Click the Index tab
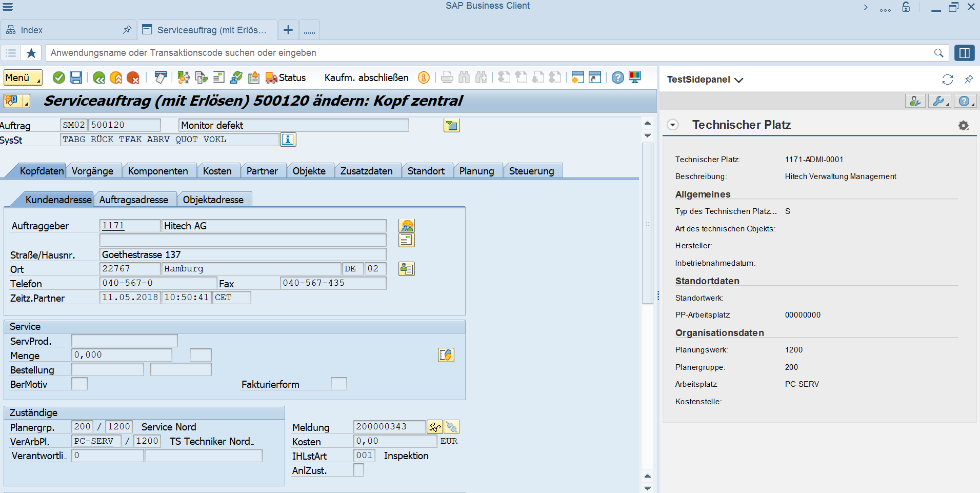The image size is (980, 493). tap(68, 30)
